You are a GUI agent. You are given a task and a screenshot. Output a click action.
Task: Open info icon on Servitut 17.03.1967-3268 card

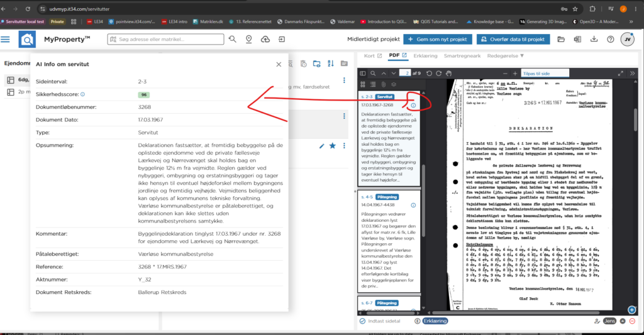pyautogui.click(x=413, y=106)
